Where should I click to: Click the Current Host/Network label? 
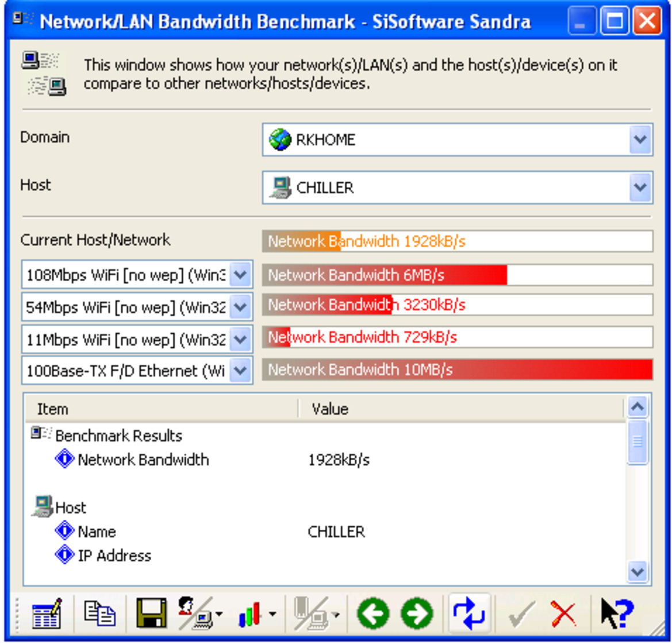pos(95,240)
